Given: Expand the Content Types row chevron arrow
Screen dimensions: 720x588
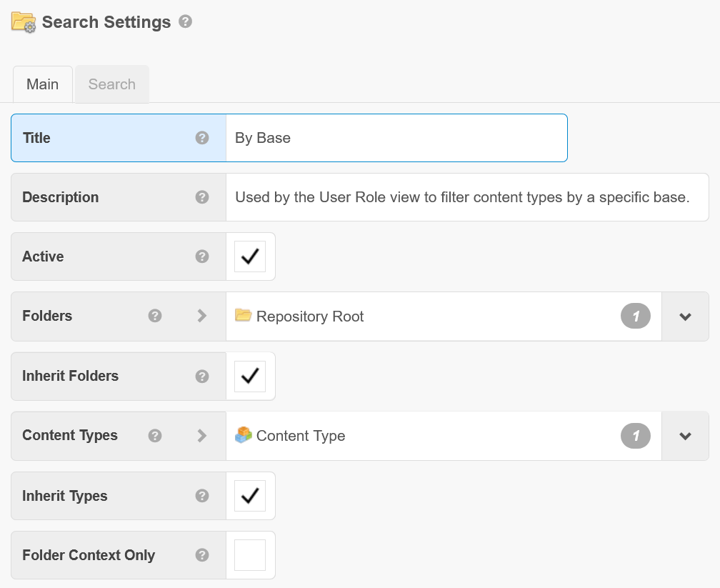Looking at the screenshot, I should tap(201, 436).
